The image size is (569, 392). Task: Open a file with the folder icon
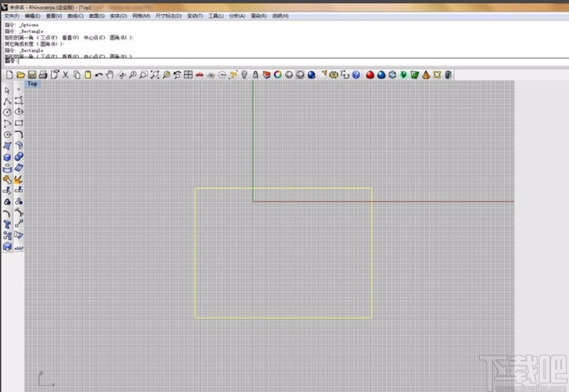coord(21,75)
